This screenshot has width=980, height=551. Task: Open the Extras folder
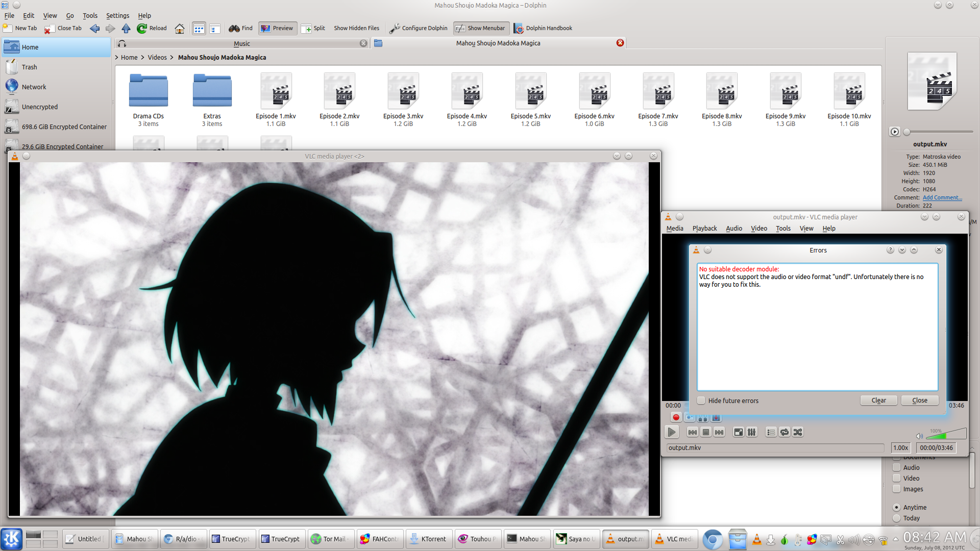pyautogui.click(x=212, y=100)
